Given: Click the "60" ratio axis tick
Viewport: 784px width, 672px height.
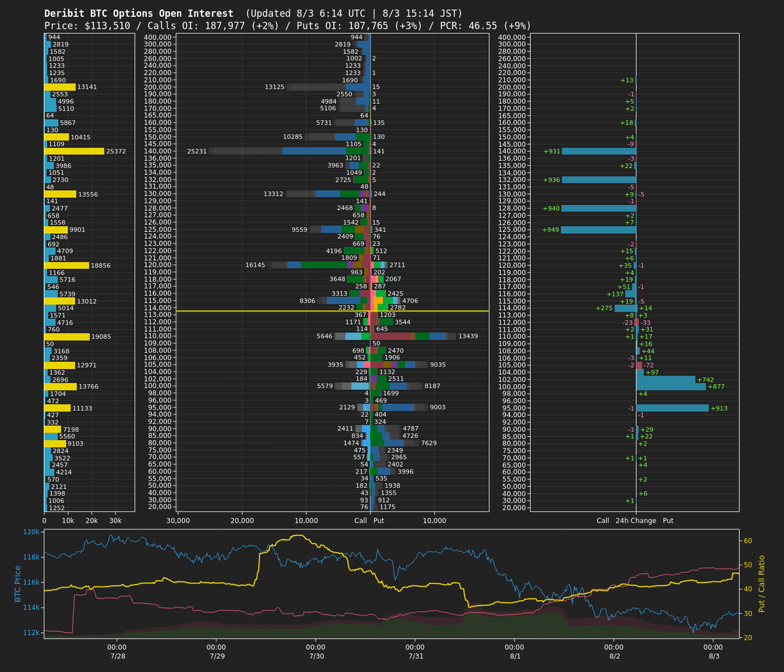Looking at the screenshot, I should [748, 541].
